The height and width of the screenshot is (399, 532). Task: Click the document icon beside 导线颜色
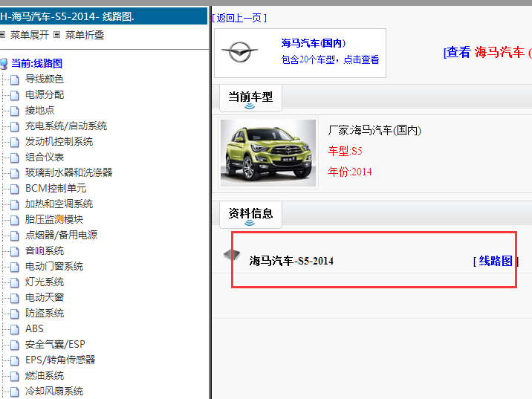click(x=15, y=80)
